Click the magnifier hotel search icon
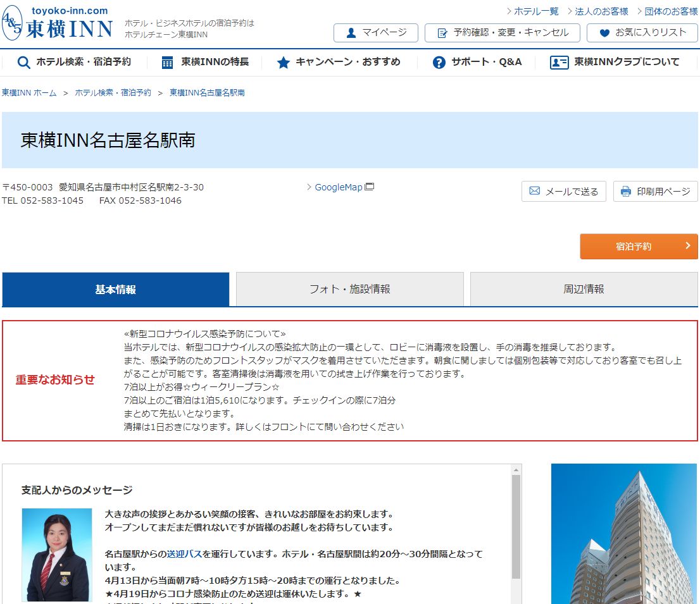The image size is (700, 604). click(24, 63)
